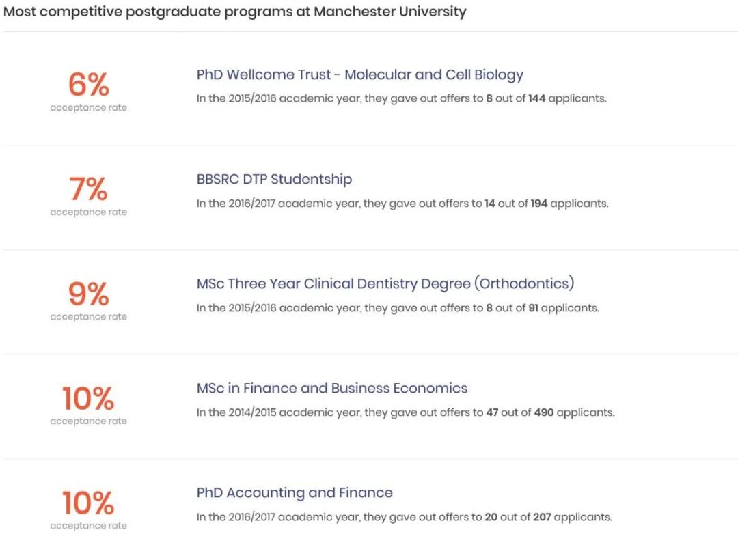Click the text about 47 out of 490 applicants
This screenshot has height=560, width=738.
406,412
